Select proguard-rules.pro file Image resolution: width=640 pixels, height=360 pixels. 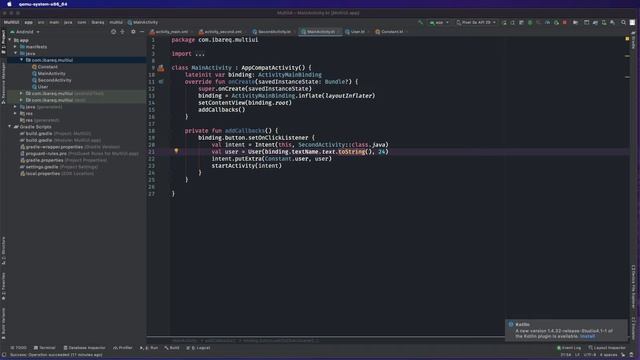pos(79,153)
